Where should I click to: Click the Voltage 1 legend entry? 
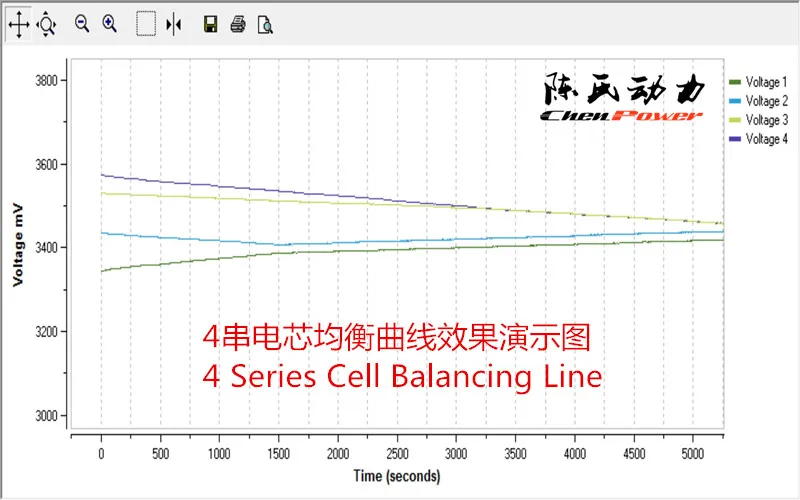tap(758, 82)
